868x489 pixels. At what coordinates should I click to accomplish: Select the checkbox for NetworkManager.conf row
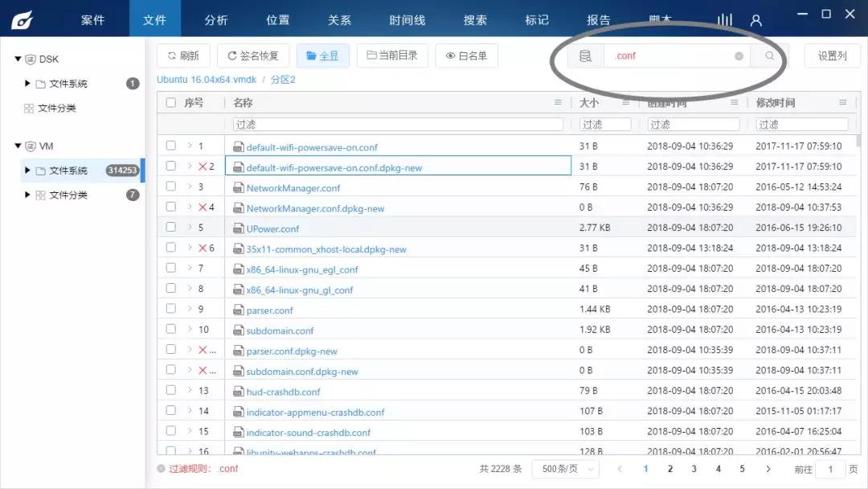tap(172, 187)
